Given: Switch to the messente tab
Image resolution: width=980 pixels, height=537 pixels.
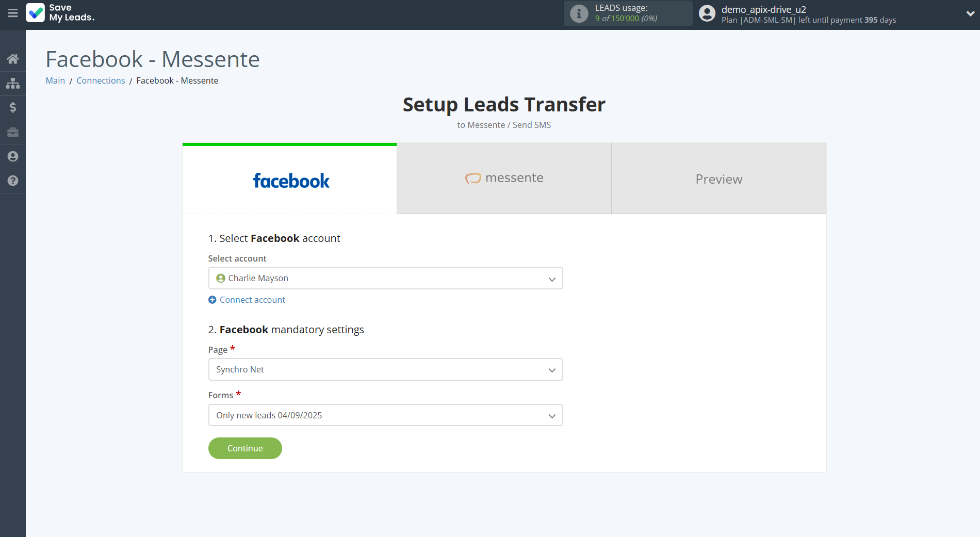Looking at the screenshot, I should click(503, 178).
